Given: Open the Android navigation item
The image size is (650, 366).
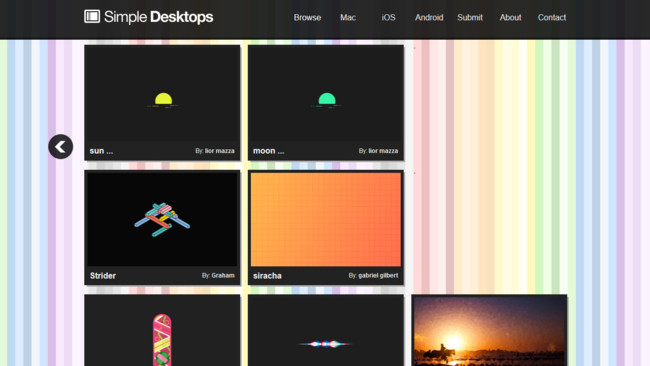Looking at the screenshot, I should [429, 17].
